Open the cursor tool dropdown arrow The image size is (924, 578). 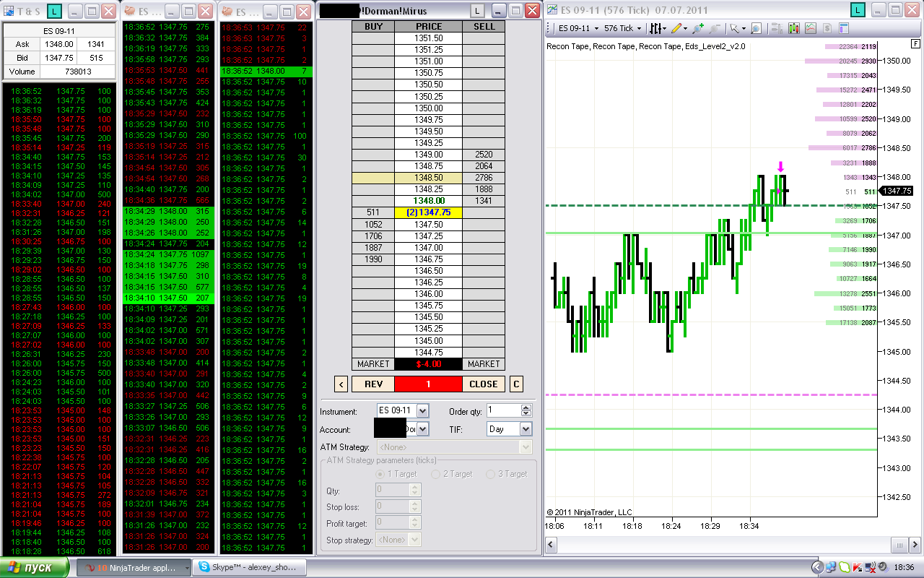(x=744, y=28)
